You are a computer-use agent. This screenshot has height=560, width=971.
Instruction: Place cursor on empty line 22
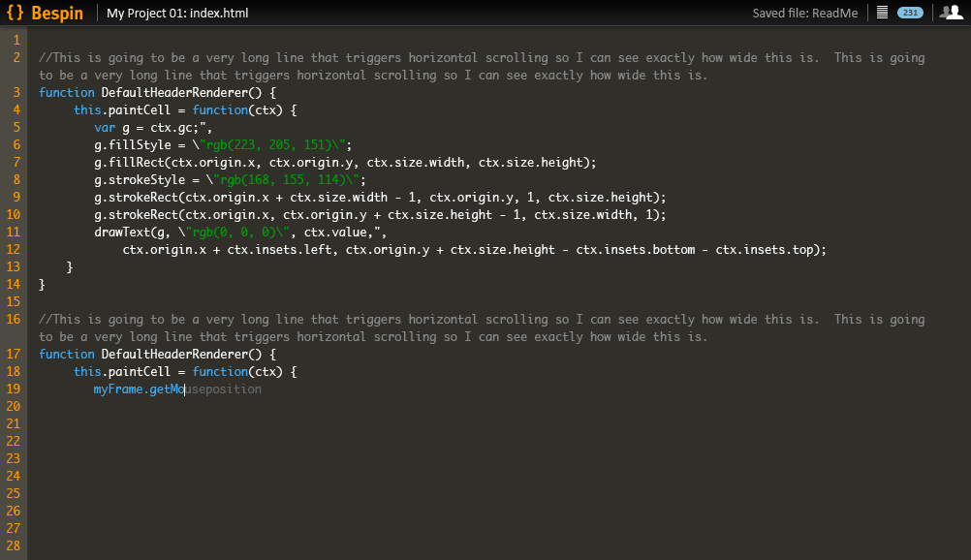[x=291, y=442]
